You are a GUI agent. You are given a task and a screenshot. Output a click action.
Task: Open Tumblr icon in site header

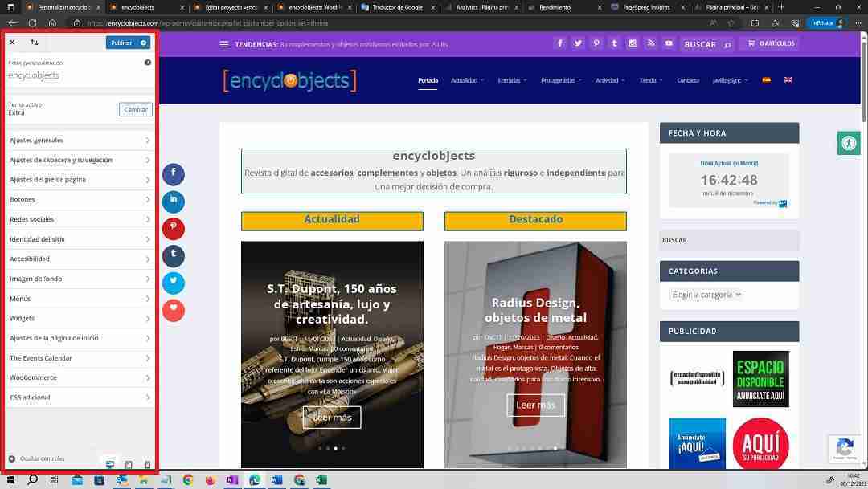tap(615, 43)
